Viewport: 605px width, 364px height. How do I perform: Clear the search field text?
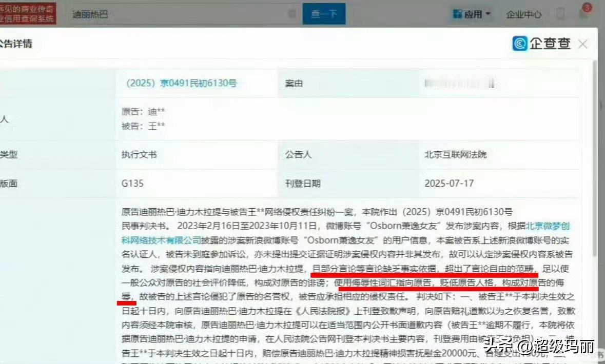(x=292, y=14)
